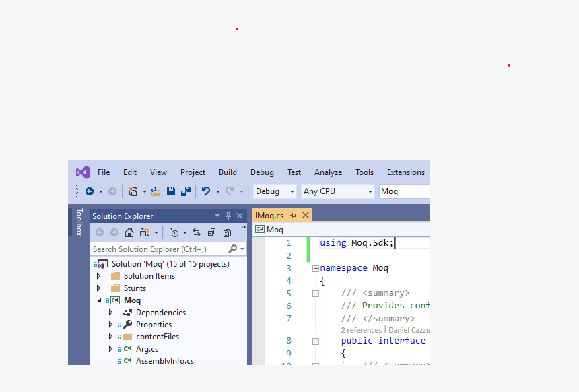Viewport: 579px width, 392px height.
Task: Click the Open File toolbar icon
Action: (156, 191)
